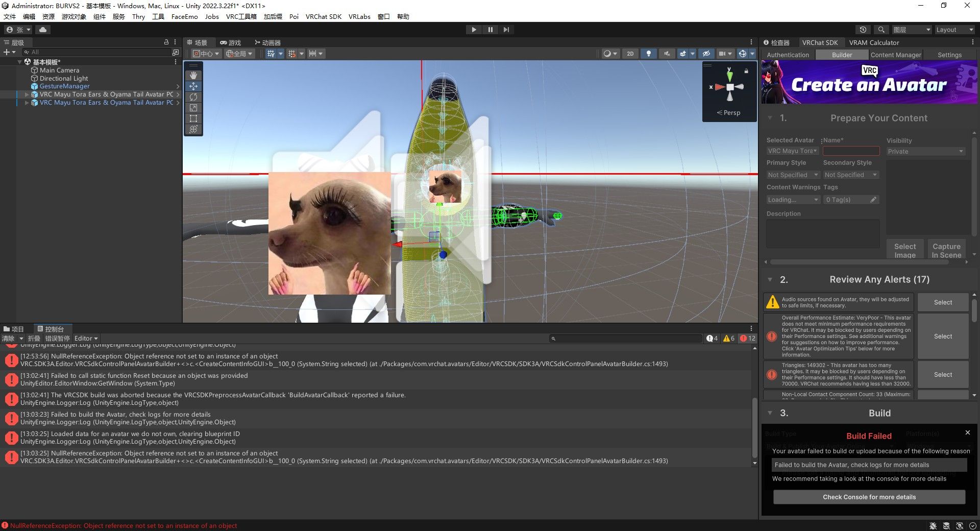This screenshot has width=980, height=531.
Task: Open the cloud services icon
Action: coord(43,30)
